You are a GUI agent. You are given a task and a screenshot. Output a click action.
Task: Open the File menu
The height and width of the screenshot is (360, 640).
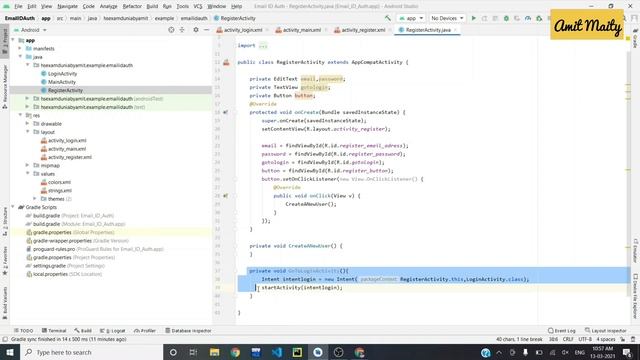pyautogui.click(x=18, y=6)
